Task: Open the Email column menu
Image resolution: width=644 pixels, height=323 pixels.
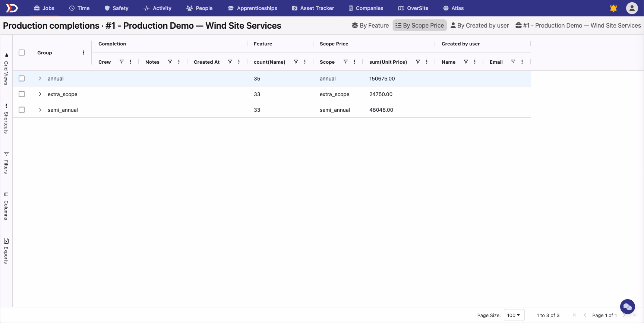Action: click(x=522, y=62)
